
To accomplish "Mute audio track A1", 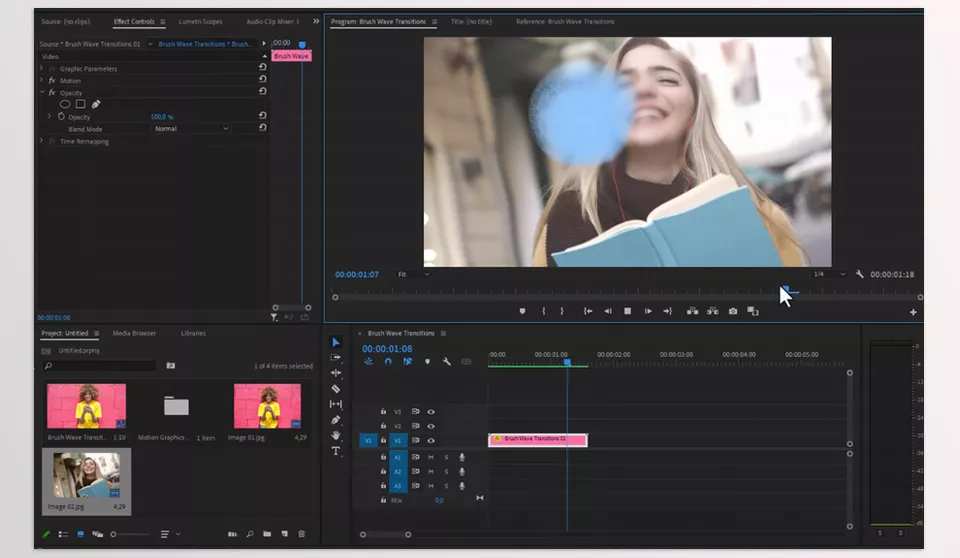I will [x=431, y=457].
